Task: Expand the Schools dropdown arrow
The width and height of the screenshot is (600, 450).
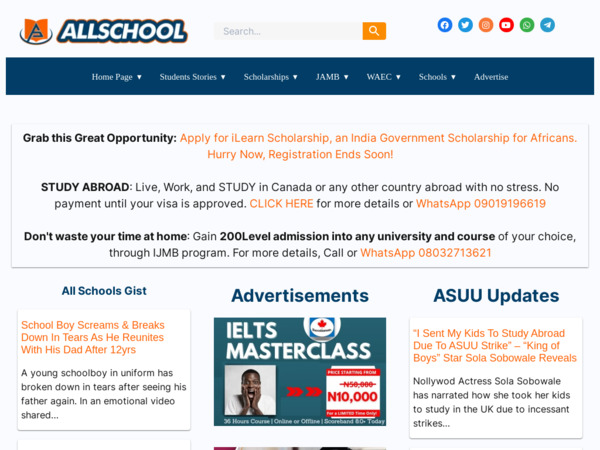Action: tap(453, 77)
